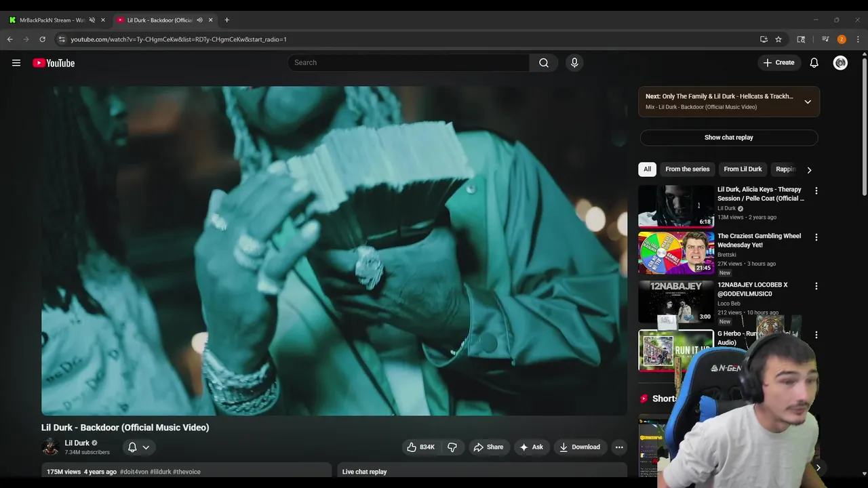Toggle subscription notification bell for Lil Durk
The width and height of the screenshot is (868, 488).
tap(132, 447)
